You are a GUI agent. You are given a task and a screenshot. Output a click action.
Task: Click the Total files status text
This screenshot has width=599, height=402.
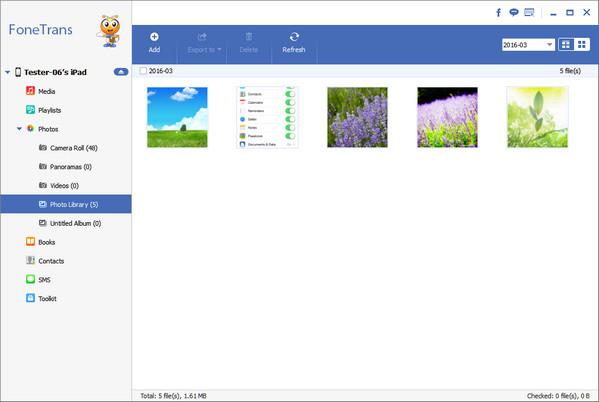coord(173,396)
